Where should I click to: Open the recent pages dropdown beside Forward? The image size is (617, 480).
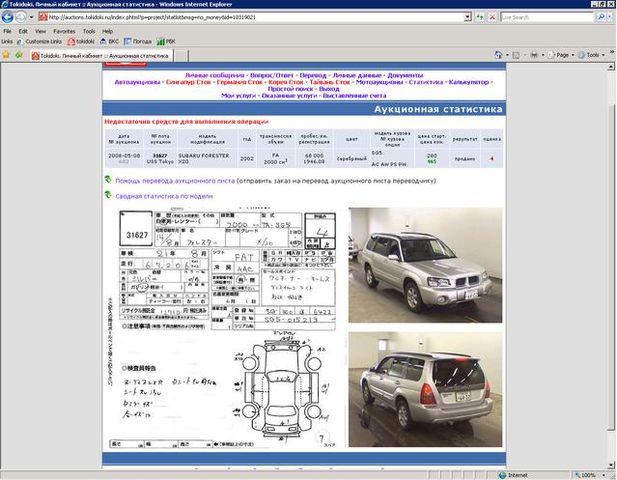click(31, 17)
